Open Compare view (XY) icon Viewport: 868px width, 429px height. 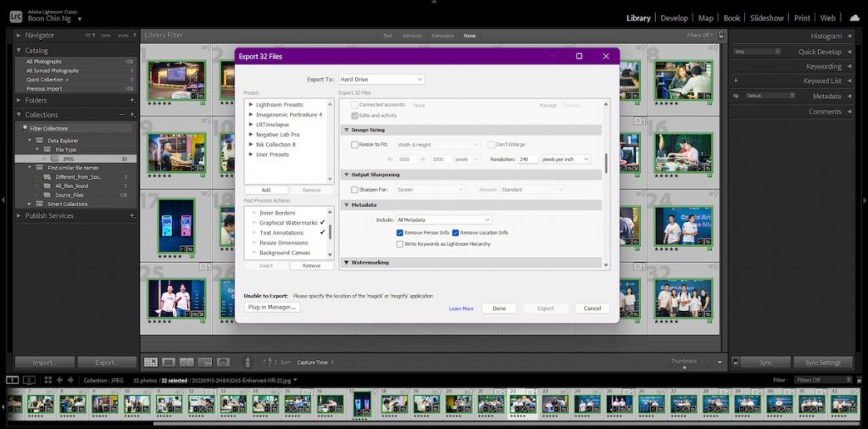click(x=187, y=362)
